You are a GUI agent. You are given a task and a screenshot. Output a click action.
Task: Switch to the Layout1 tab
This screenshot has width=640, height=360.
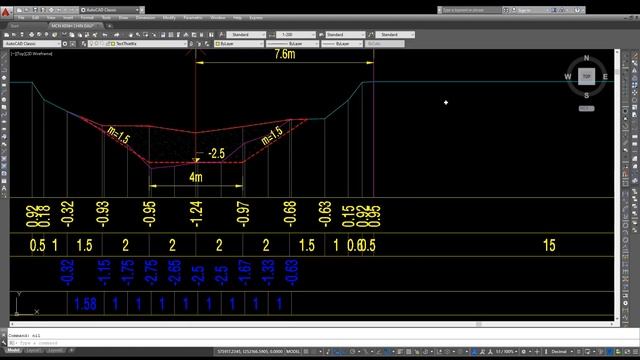coord(33,351)
